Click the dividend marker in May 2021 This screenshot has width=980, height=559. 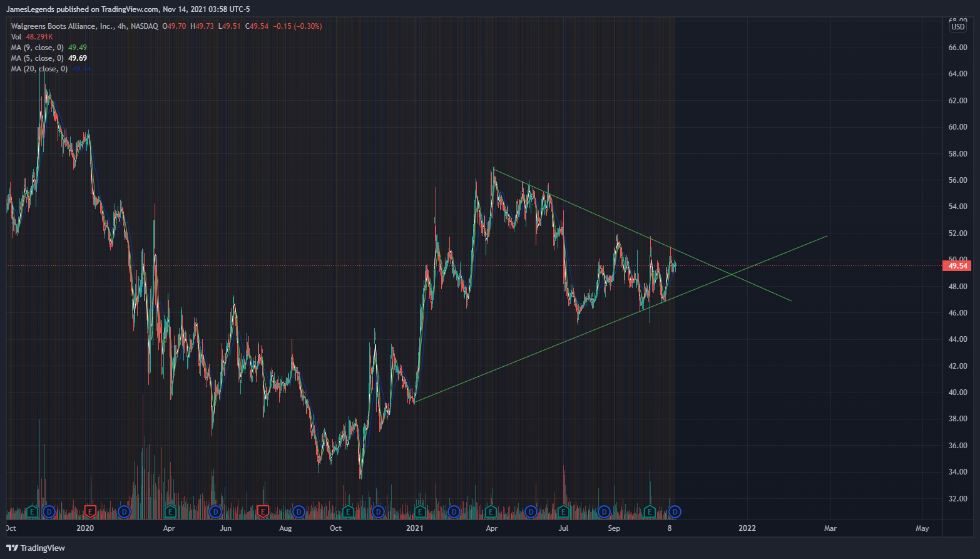[x=531, y=512]
